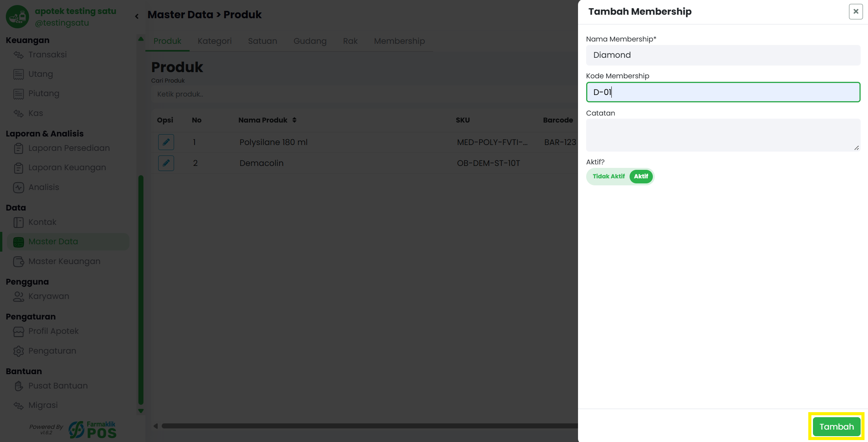
Task: Click the Karyawan people icon
Action: (x=18, y=296)
